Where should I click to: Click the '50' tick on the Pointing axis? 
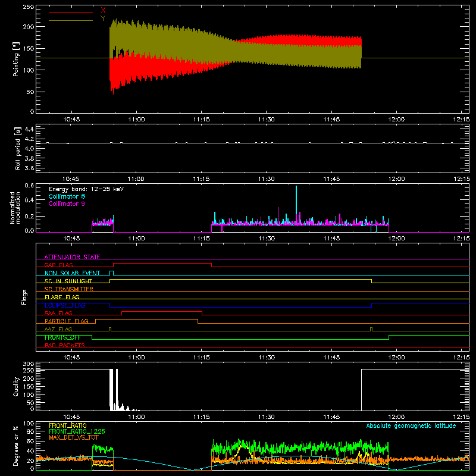coord(30,92)
